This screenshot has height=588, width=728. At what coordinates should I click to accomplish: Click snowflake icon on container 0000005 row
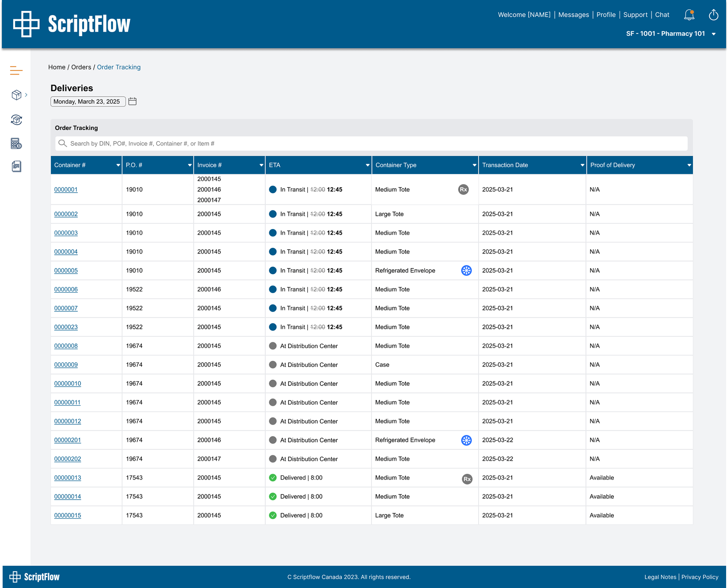pos(466,270)
